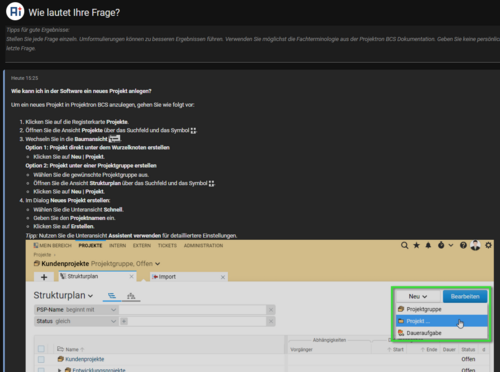Image resolution: width=500 pixels, height=372 pixels.
Task: Click the Kundenprojekte project group icon in header
Action: pyautogui.click(x=37, y=264)
